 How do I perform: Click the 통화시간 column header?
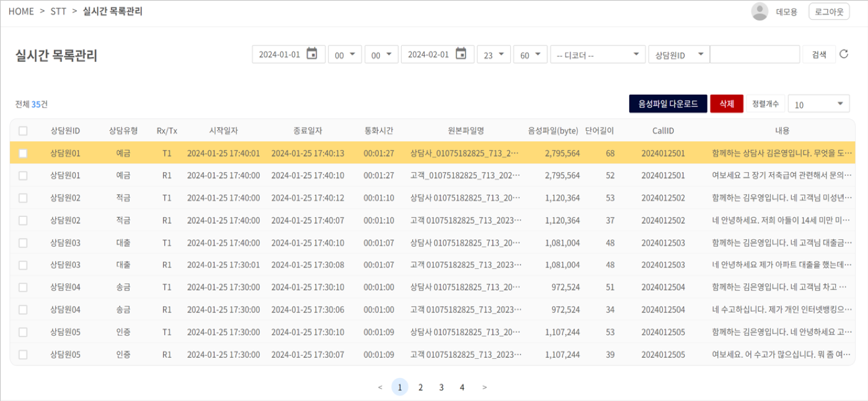coord(379,131)
